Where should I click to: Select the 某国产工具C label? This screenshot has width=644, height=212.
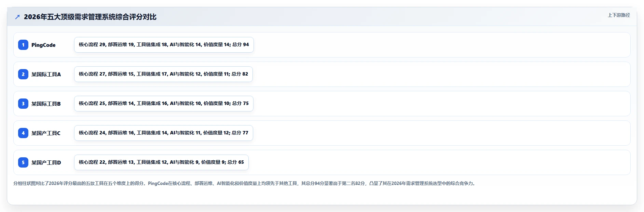point(46,133)
